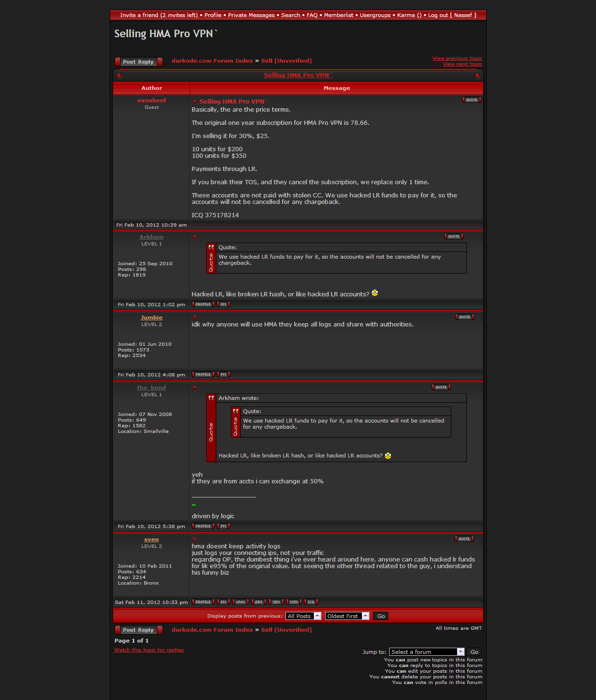Image resolution: width=596 pixels, height=700 pixels.
Task: Follow the View next topic link
Action: [462, 64]
